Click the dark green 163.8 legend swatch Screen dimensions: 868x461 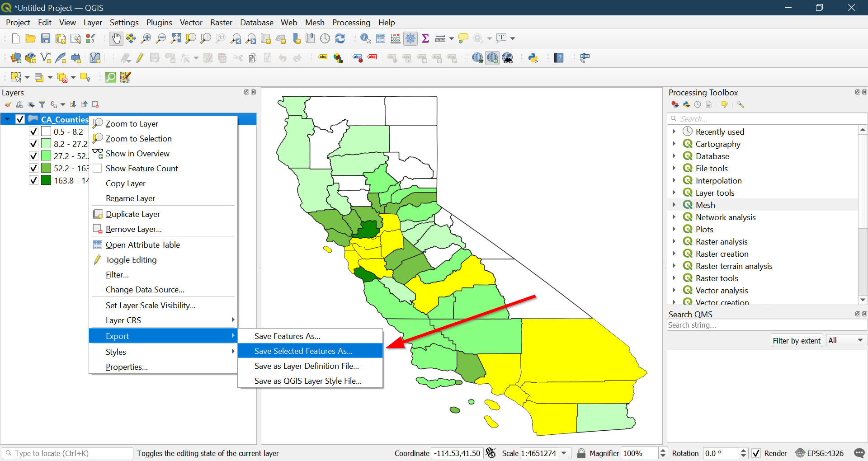click(x=46, y=180)
